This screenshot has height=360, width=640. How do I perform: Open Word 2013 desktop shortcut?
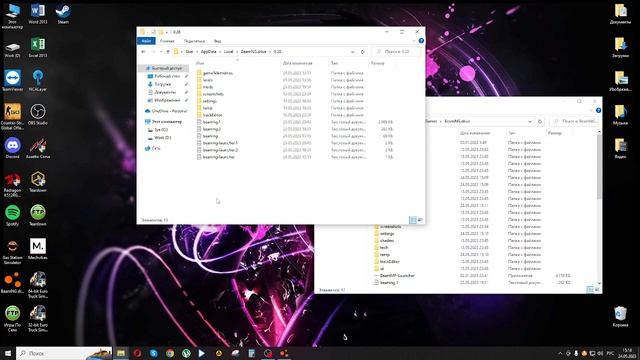38,13
